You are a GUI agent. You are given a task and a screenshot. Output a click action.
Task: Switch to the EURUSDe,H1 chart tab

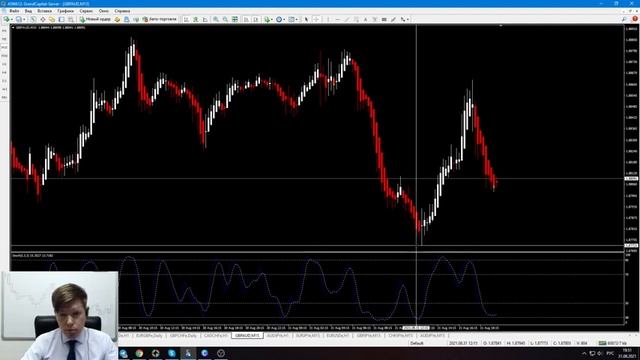tap(338, 336)
